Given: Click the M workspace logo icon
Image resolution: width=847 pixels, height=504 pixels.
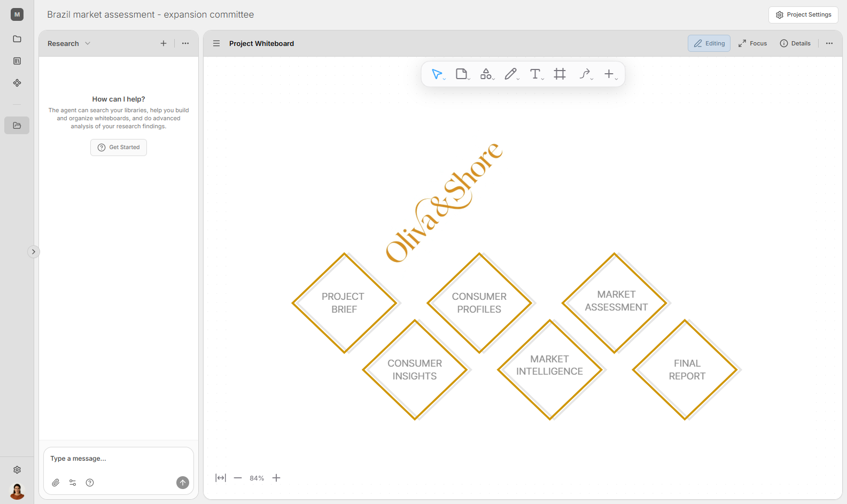Looking at the screenshot, I should click(x=17, y=14).
